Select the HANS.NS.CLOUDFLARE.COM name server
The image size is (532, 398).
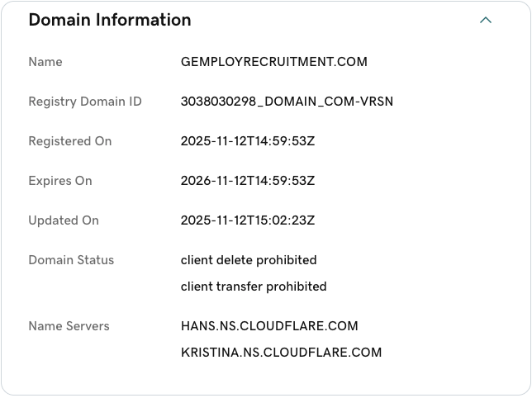click(269, 326)
